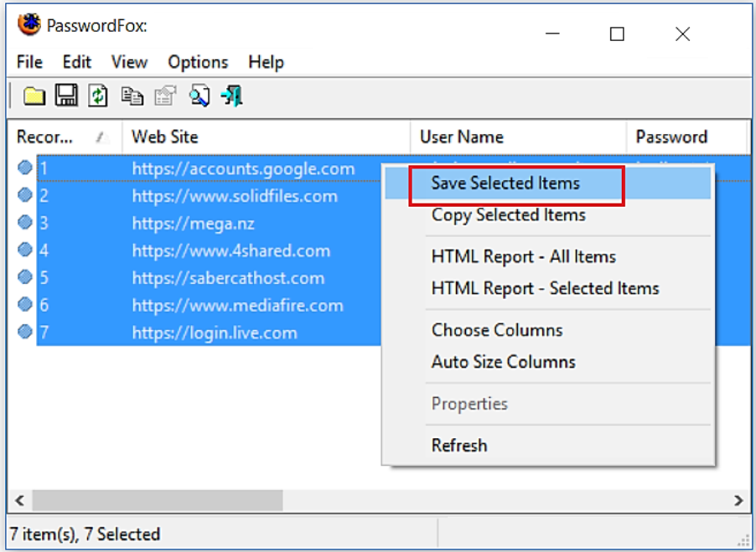Click the blue bullet icon of record 7
The width and height of the screenshot is (756, 552).
tap(24, 332)
